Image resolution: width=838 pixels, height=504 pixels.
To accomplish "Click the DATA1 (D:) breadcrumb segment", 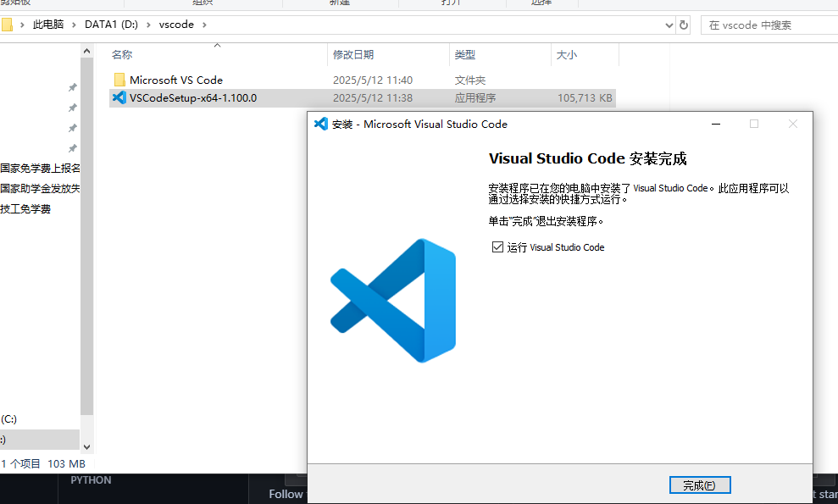I will (x=111, y=25).
